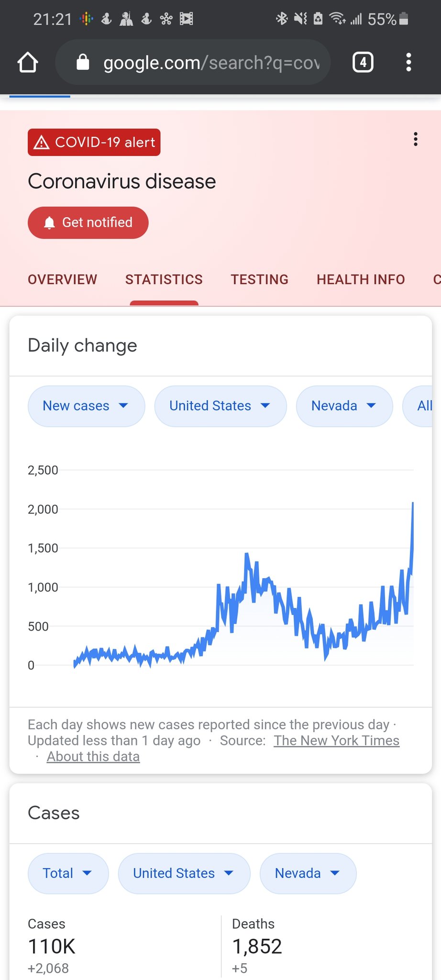Open the Health Info tab

361,279
